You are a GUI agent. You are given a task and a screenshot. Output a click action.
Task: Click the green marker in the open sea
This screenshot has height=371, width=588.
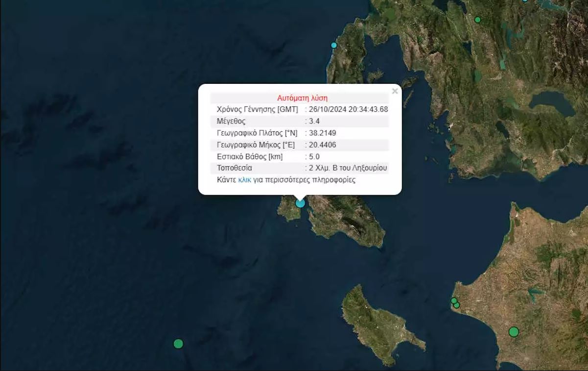[178, 344]
